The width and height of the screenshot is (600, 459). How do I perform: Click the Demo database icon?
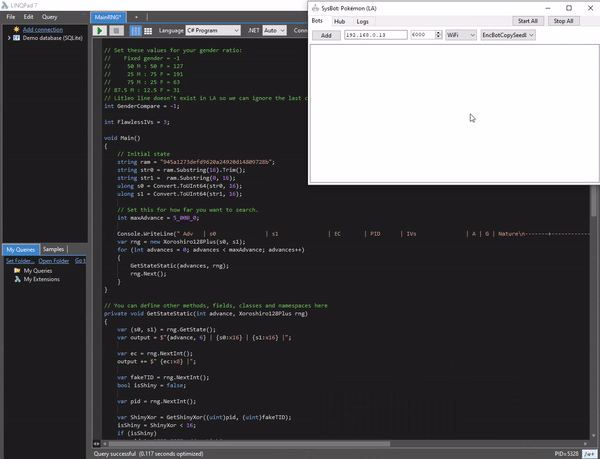pyautogui.click(x=16, y=38)
